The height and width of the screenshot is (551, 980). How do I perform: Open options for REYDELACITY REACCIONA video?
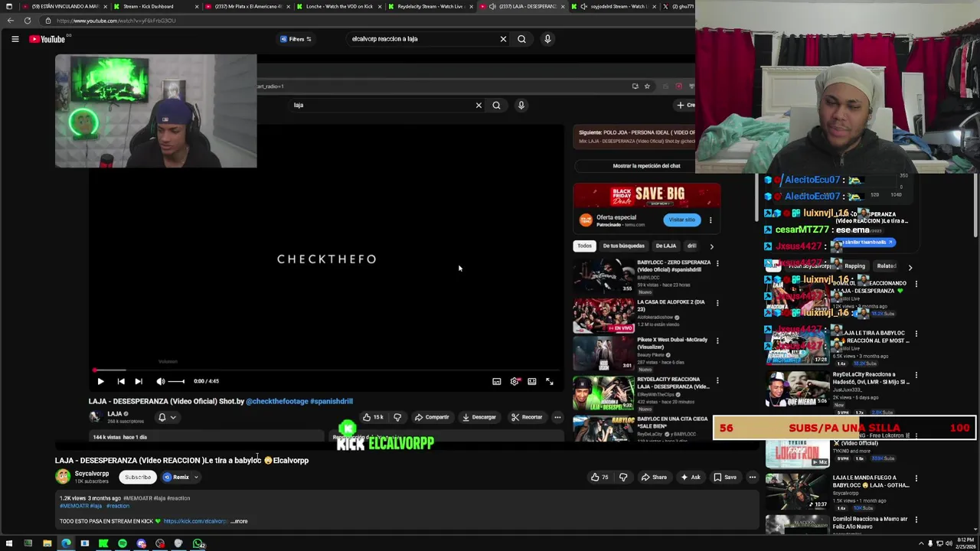(717, 381)
